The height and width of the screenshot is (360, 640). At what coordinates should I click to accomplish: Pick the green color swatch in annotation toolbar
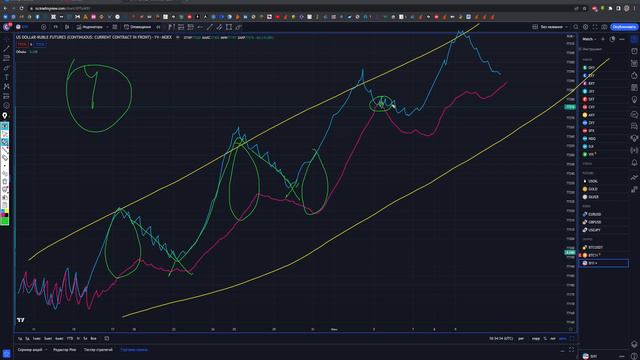(x=5, y=221)
